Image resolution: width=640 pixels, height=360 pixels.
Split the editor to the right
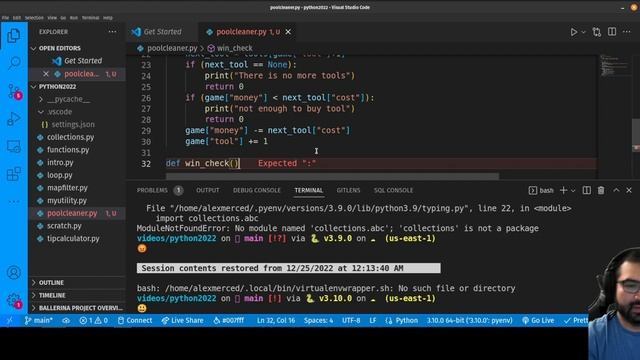tap(612, 31)
